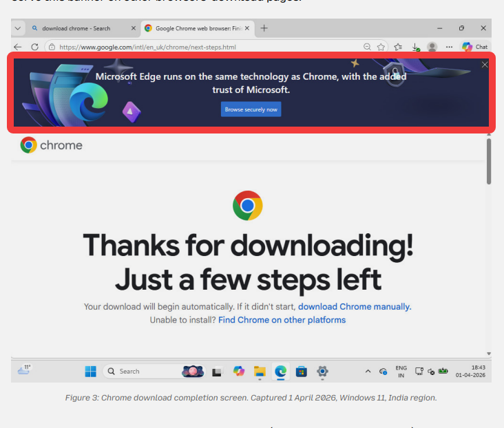
Task: Close the 'download chrome - Search' tab
Action: click(x=134, y=28)
